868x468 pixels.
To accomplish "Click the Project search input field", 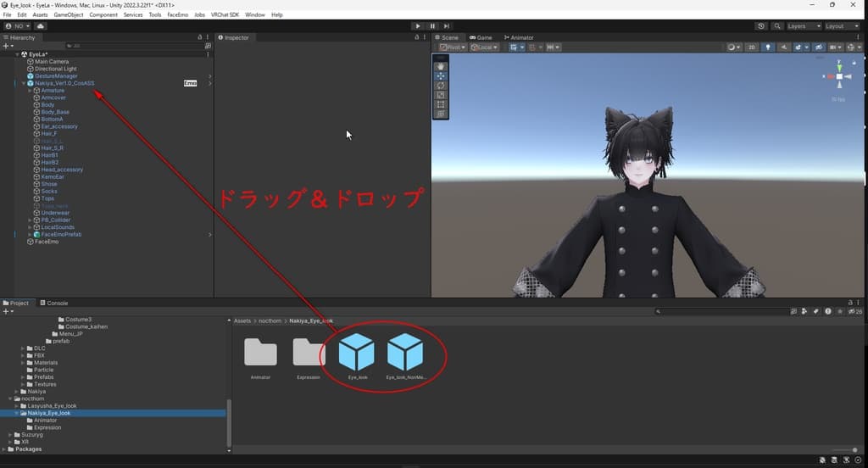I will click(x=721, y=311).
